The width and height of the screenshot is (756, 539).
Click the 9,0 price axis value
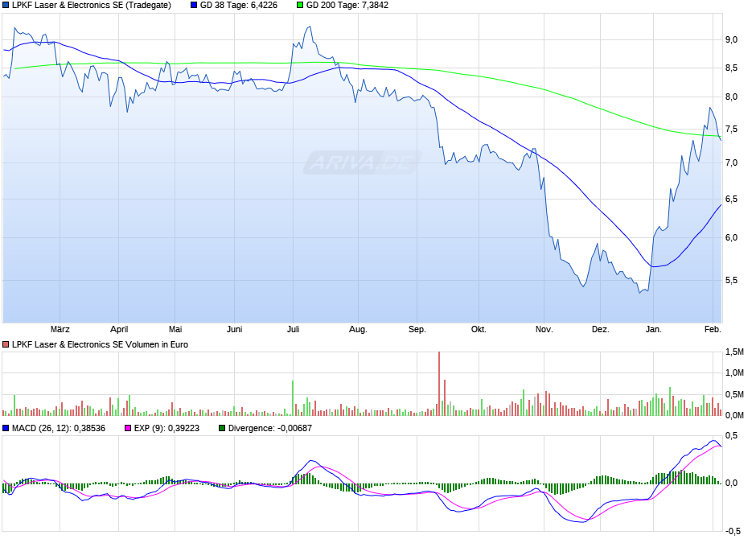(x=731, y=40)
